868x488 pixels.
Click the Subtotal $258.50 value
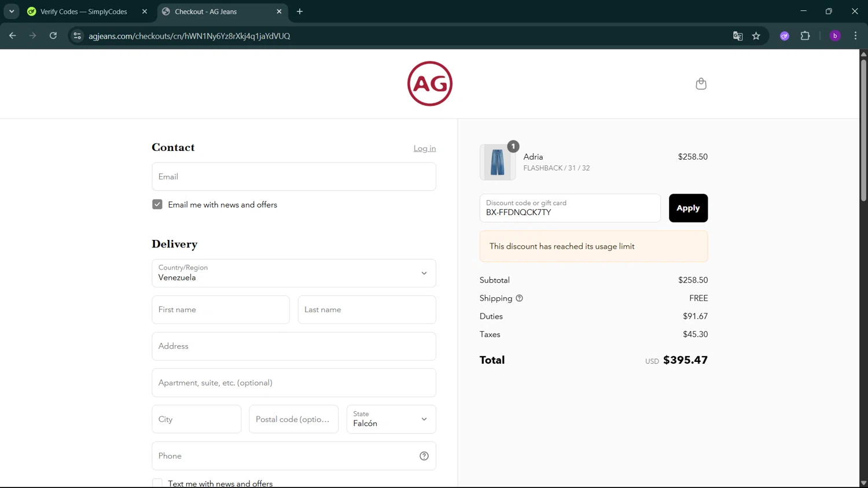click(x=693, y=280)
